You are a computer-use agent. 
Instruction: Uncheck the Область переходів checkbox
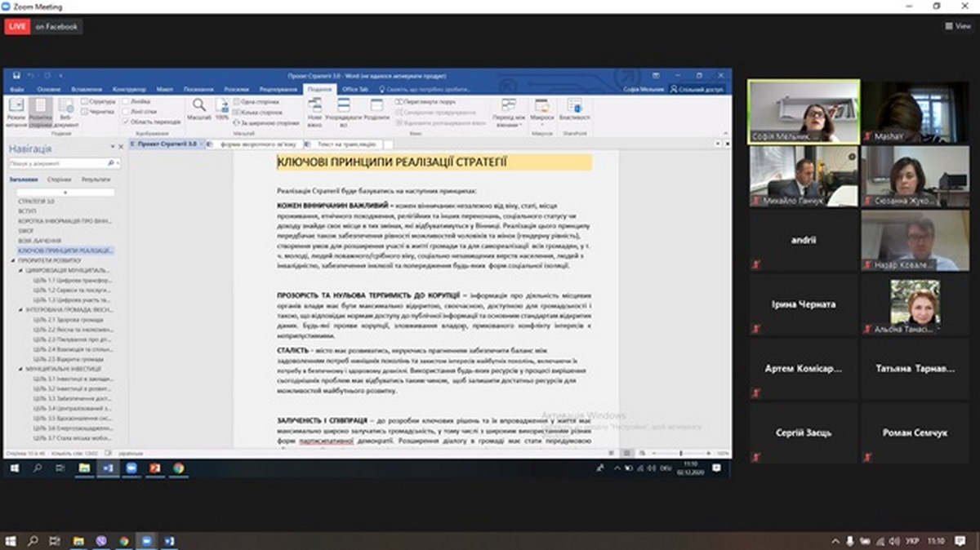click(x=124, y=121)
